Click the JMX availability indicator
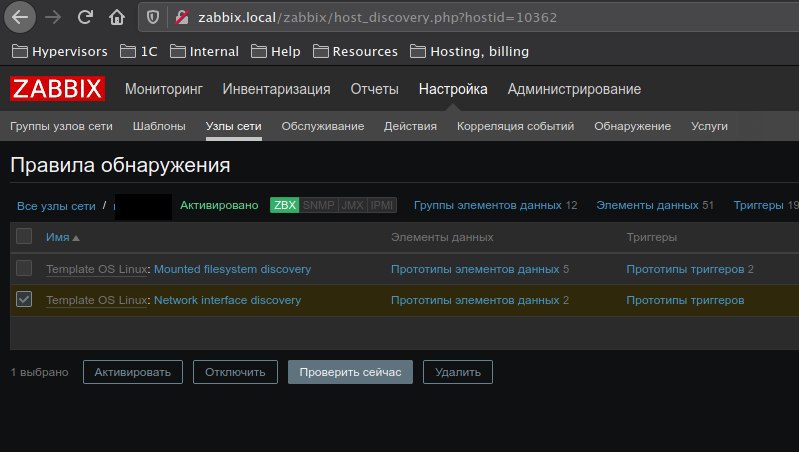799x452 pixels. click(352, 205)
